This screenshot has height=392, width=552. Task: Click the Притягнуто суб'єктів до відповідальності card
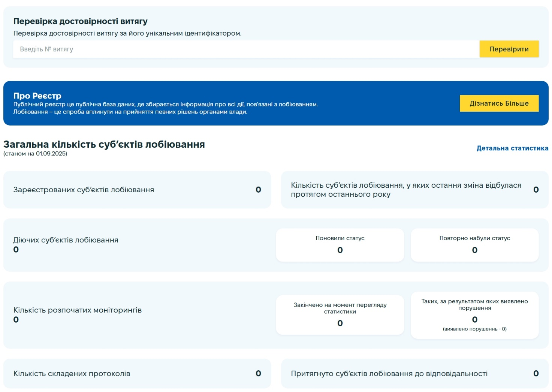coord(414,374)
